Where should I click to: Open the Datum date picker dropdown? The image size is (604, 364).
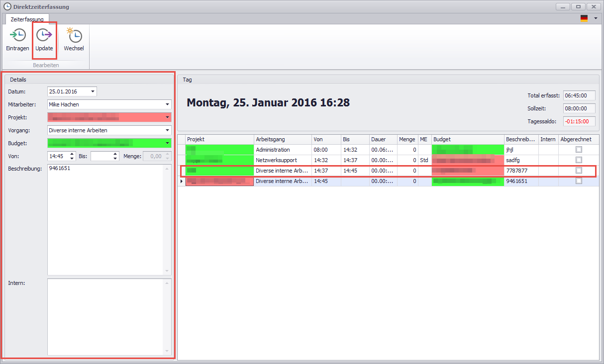pos(93,91)
